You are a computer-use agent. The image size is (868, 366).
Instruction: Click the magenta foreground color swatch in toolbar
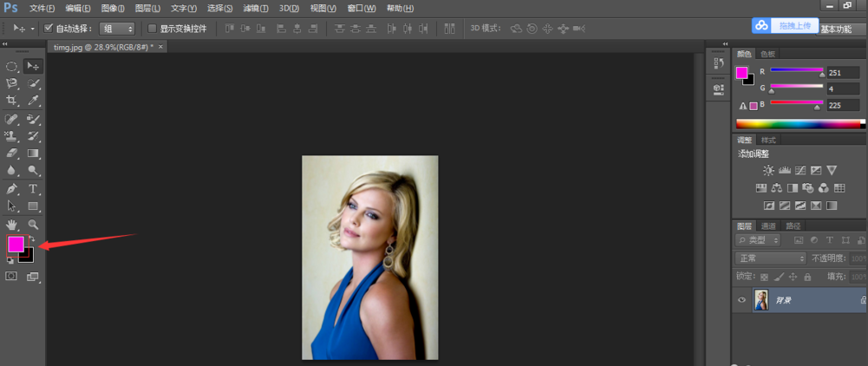coord(16,244)
